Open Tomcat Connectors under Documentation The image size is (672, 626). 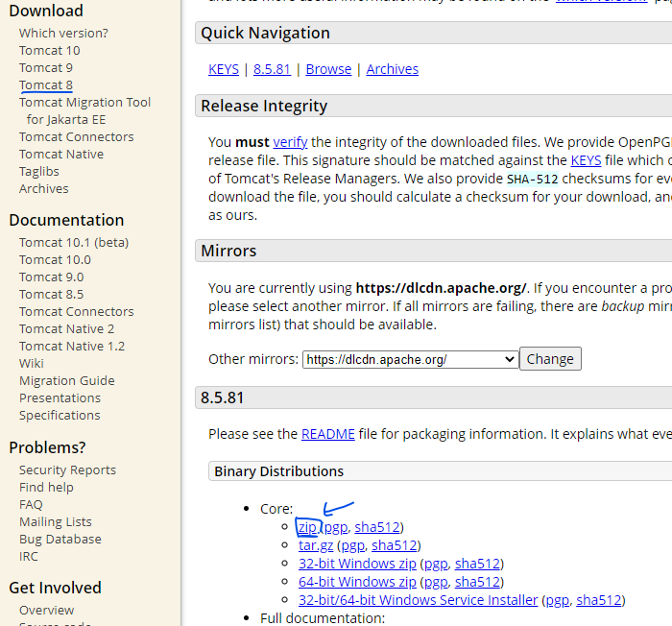(76, 312)
